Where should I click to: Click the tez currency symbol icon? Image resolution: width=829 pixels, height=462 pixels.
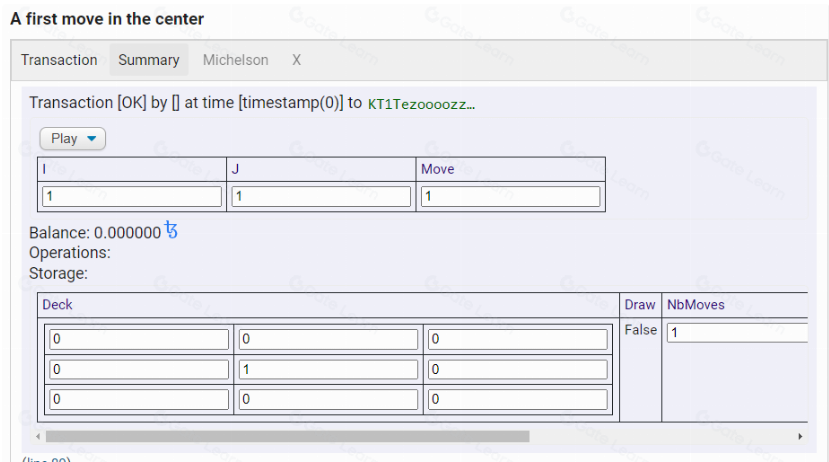[172, 231]
